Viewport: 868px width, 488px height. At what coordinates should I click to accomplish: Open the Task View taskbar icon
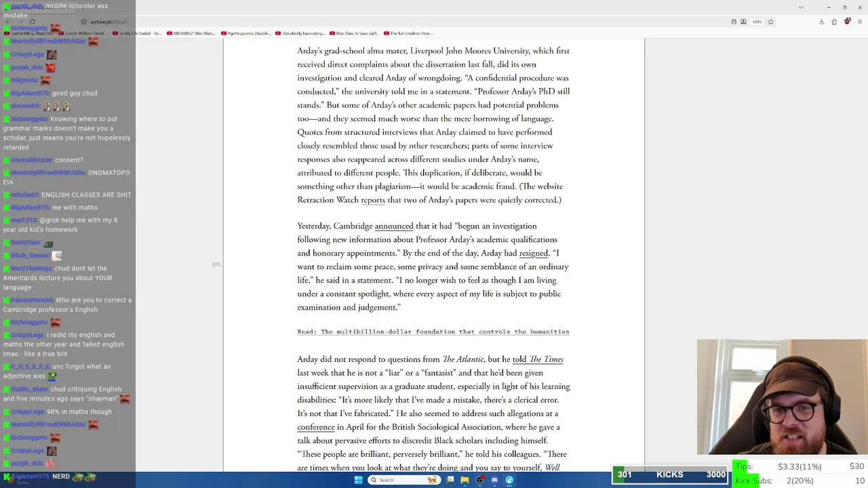click(450, 480)
